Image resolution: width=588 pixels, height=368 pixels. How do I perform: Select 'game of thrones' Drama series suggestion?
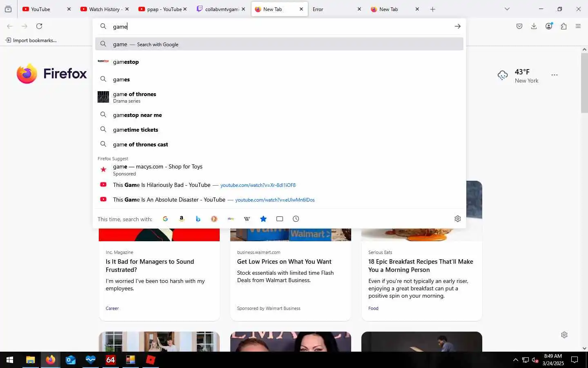coord(279,97)
